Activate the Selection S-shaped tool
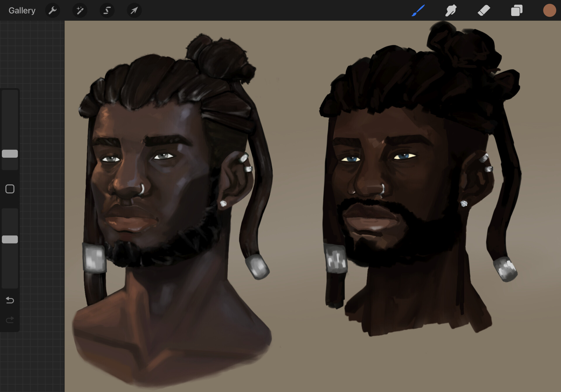Image resolution: width=561 pixels, height=392 pixels. click(x=107, y=11)
